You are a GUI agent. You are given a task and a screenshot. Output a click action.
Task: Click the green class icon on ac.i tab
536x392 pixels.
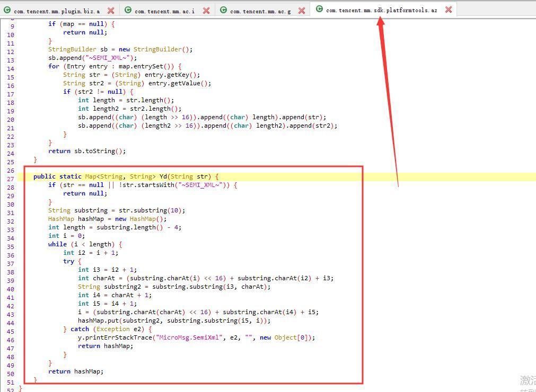coord(128,10)
